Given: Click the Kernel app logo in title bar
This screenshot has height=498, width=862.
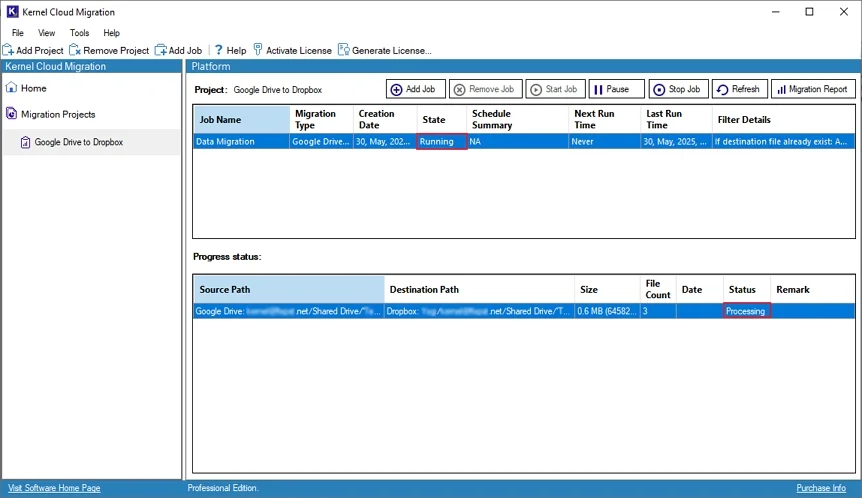Looking at the screenshot, I should coord(12,12).
